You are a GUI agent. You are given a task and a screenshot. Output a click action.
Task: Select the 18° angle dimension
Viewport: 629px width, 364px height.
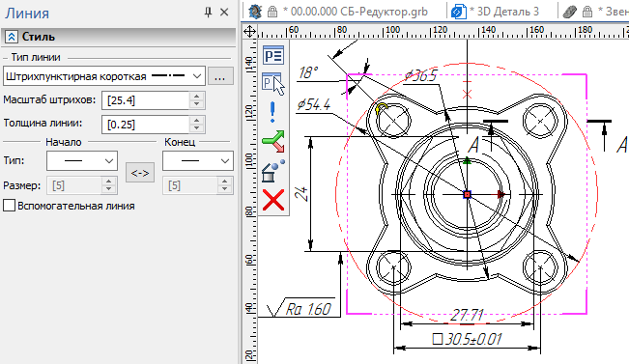click(308, 73)
